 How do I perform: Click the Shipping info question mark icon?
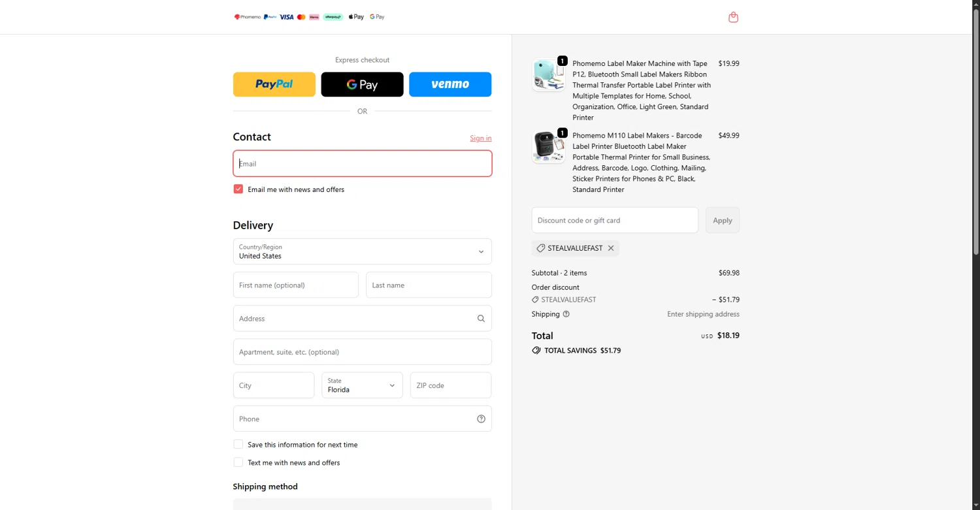click(x=566, y=314)
